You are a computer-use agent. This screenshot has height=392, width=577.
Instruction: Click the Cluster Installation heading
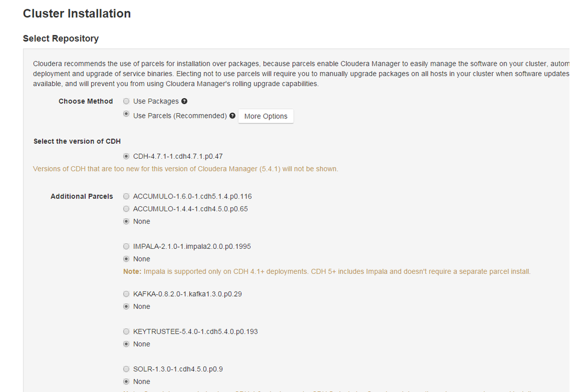click(77, 13)
